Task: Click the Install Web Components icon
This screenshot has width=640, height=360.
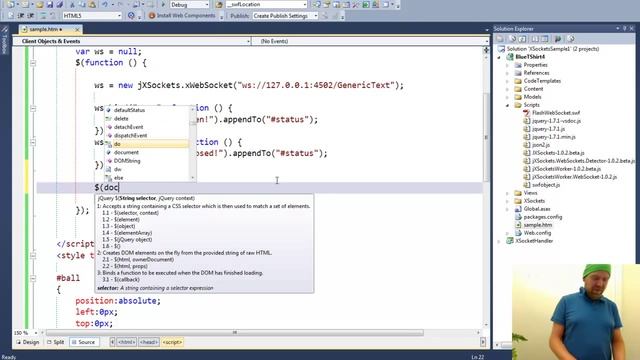Action: tap(152, 16)
